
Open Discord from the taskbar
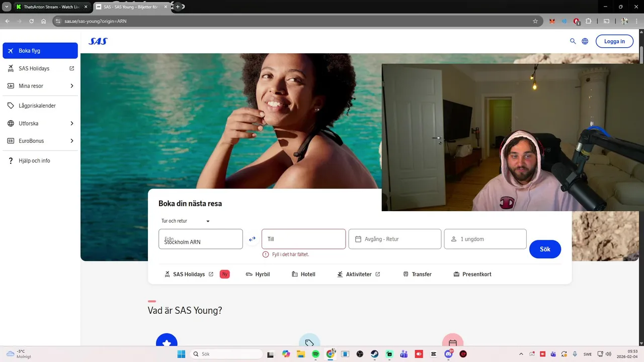[x=448, y=354]
